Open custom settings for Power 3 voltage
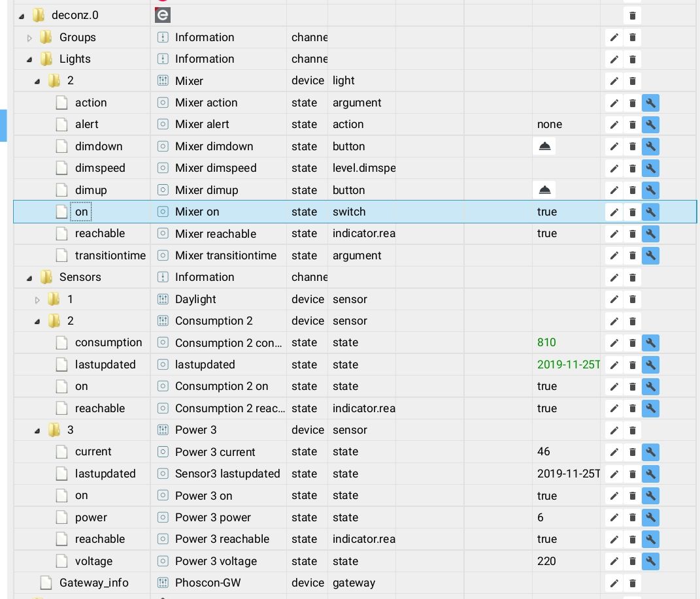The height and width of the screenshot is (599, 700). [650, 561]
